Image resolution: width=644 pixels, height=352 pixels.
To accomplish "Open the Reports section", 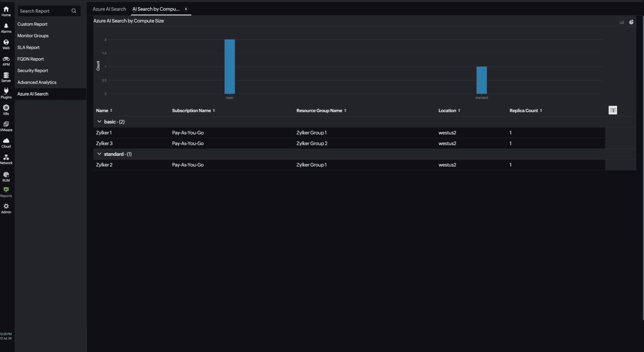I will [6, 192].
